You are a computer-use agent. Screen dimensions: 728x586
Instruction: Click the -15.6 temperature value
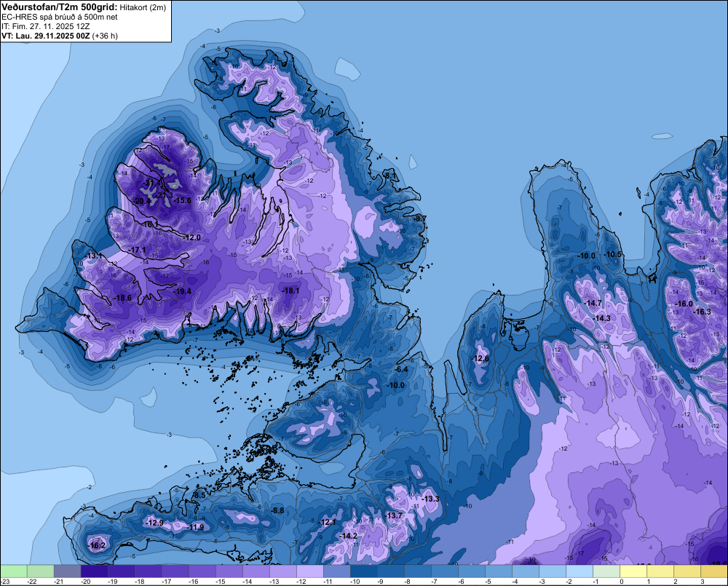pos(183,200)
